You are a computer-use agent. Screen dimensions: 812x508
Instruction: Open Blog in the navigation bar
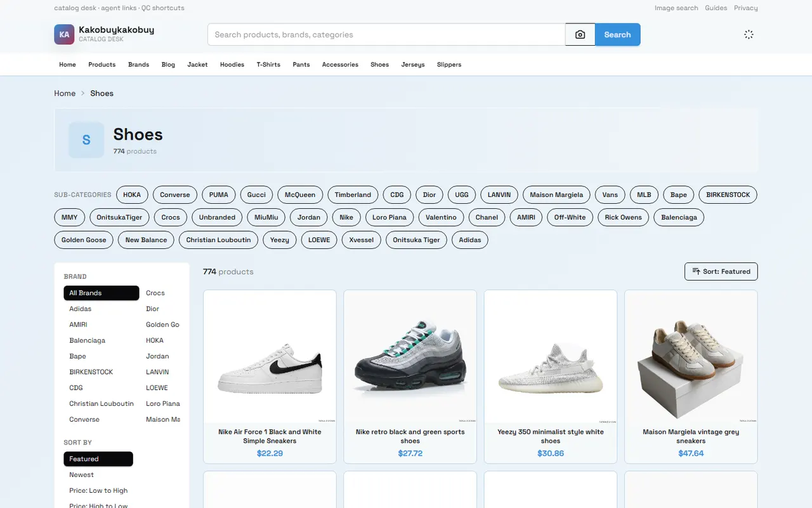point(168,64)
